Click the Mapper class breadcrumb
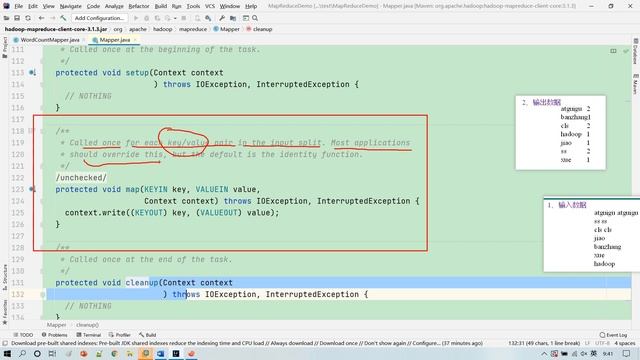The image size is (640, 360). click(x=227, y=29)
